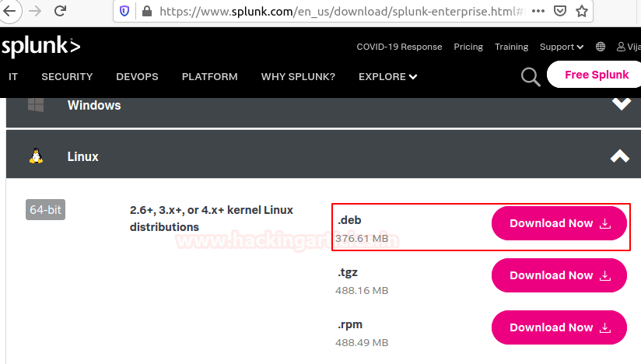Bookmark this page with the star icon
Screen dimensions: 641x364
click(x=582, y=11)
